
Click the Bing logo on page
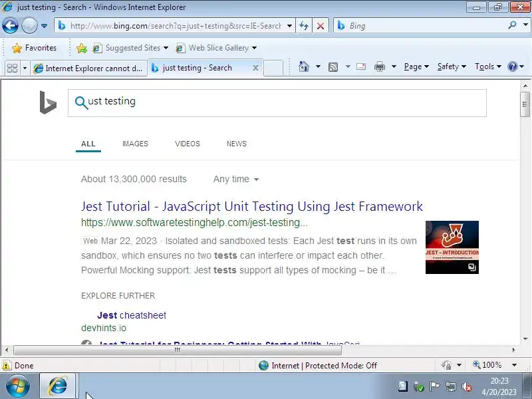[x=48, y=102]
